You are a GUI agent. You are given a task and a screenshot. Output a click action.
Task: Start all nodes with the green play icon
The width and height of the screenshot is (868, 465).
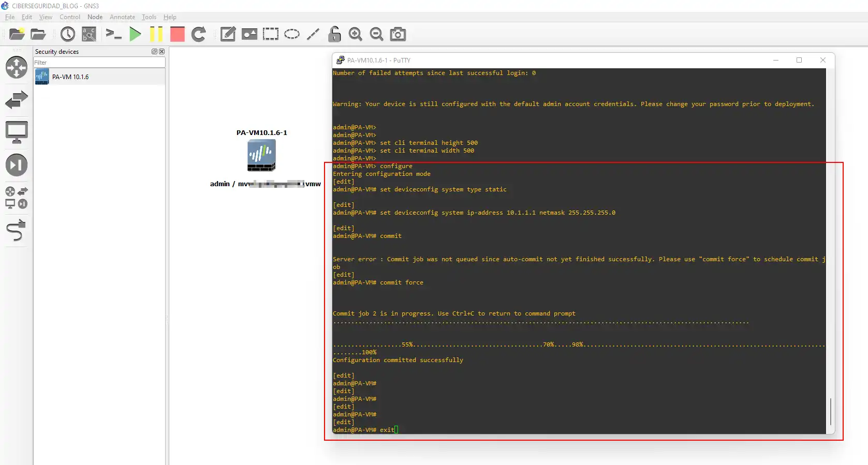[x=135, y=34]
